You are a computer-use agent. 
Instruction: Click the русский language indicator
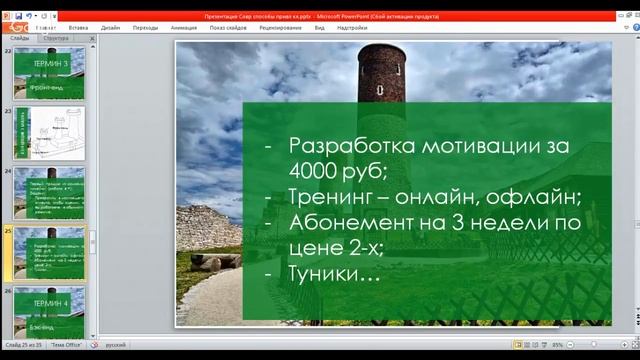pos(116,345)
